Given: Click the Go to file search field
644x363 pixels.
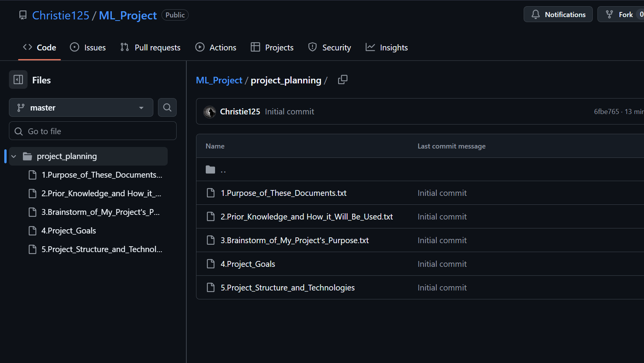Looking at the screenshot, I should (x=93, y=131).
